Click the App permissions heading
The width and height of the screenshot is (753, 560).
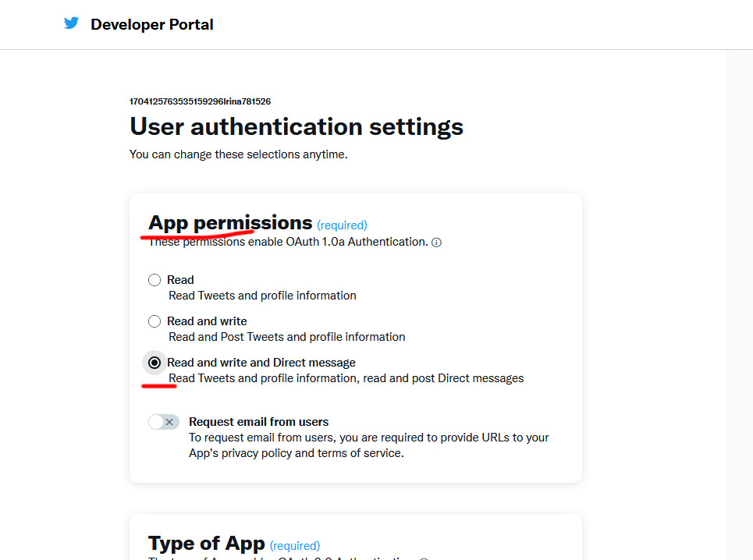point(230,223)
